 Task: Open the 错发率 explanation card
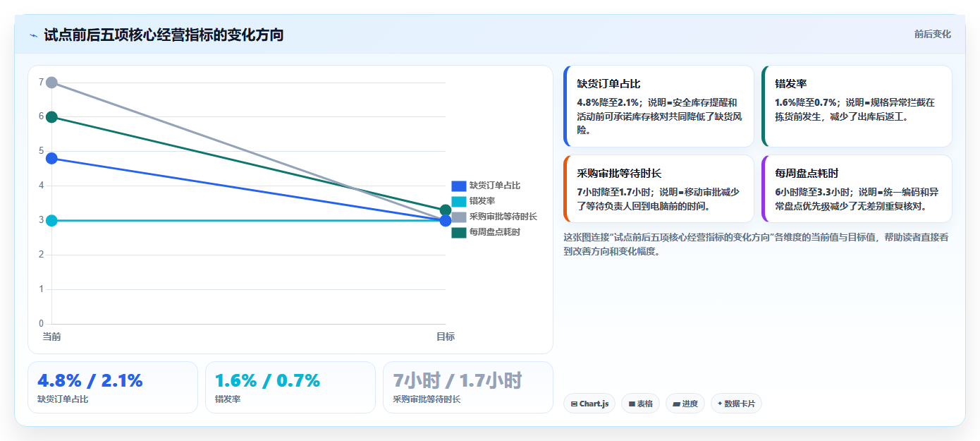point(857,106)
